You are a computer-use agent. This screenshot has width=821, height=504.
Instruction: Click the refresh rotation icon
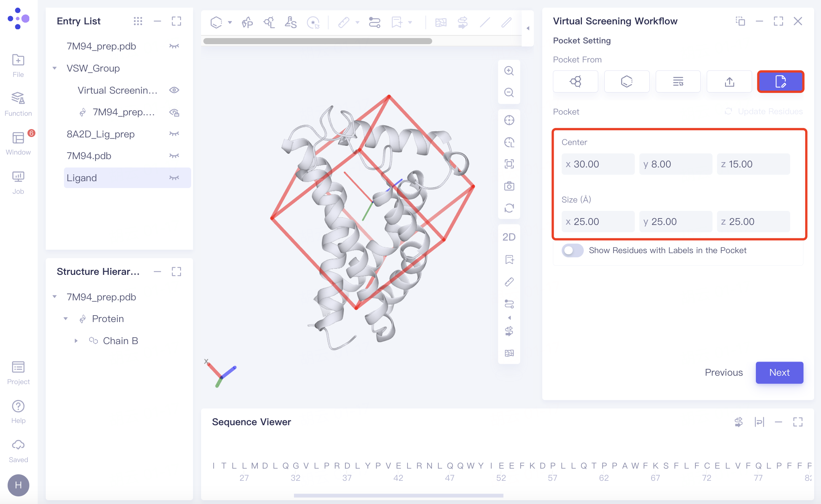point(509,208)
